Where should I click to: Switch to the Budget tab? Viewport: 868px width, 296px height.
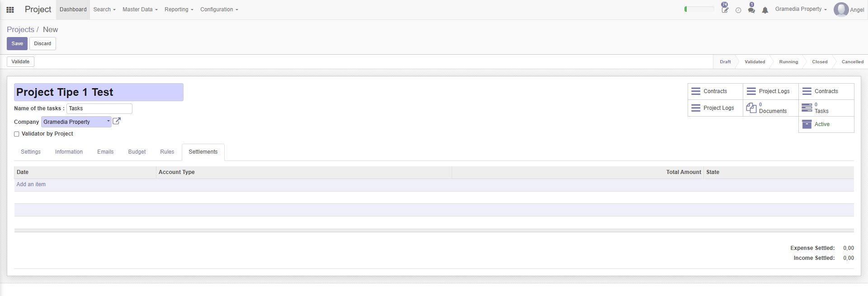(x=137, y=152)
